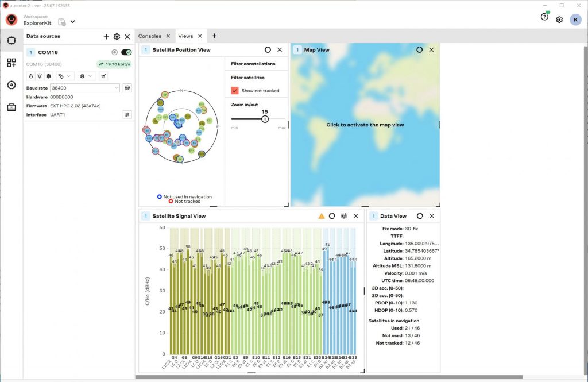Add a new tab with plus button
This screenshot has width=588, height=382.
pyautogui.click(x=214, y=36)
